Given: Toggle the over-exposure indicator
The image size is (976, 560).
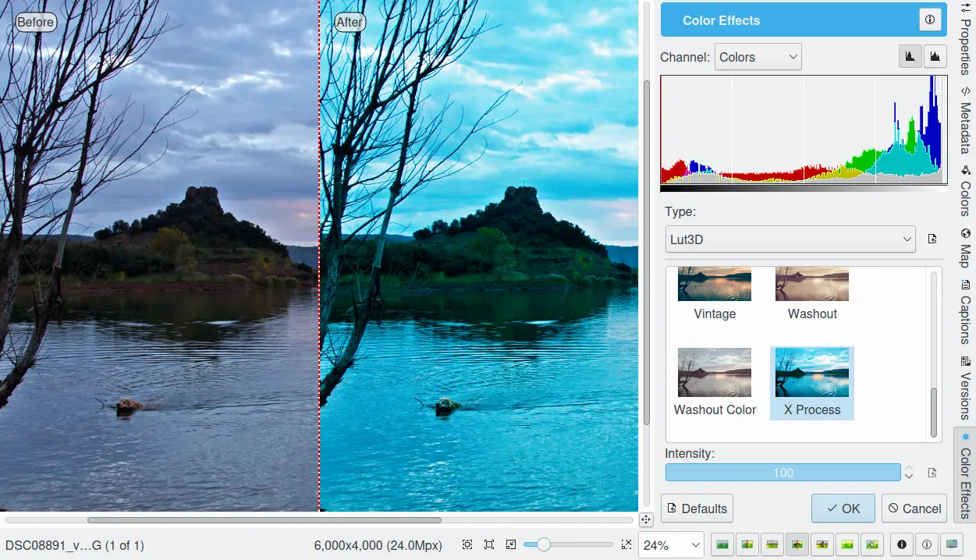Looking at the screenshot, I should [926, 544].
